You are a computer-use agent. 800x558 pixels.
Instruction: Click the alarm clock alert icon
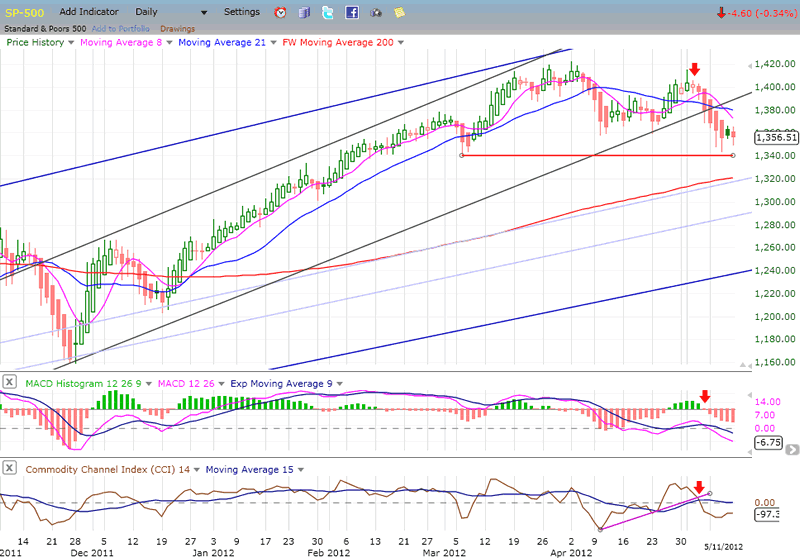(x=281, y=13)
